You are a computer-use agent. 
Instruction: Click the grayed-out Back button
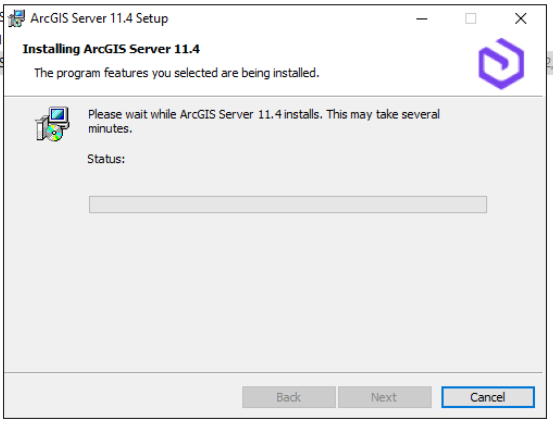click(x=288, y=397)
